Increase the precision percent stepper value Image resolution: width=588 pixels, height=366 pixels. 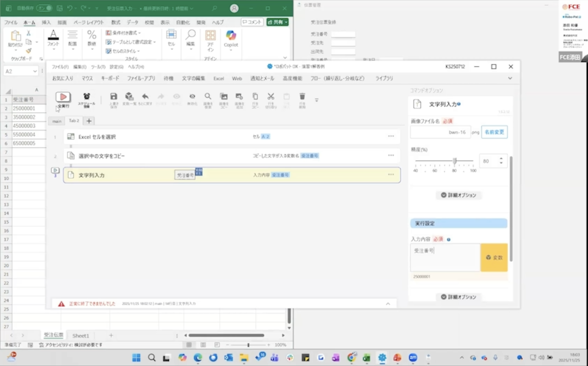[501, 159]
